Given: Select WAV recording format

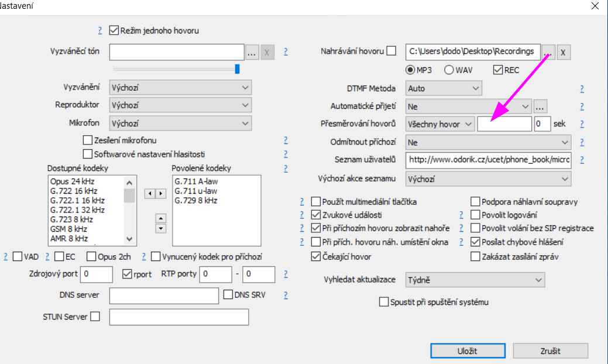Looking at the screenshot, I should pyautogui.click(x=449, y=70).
